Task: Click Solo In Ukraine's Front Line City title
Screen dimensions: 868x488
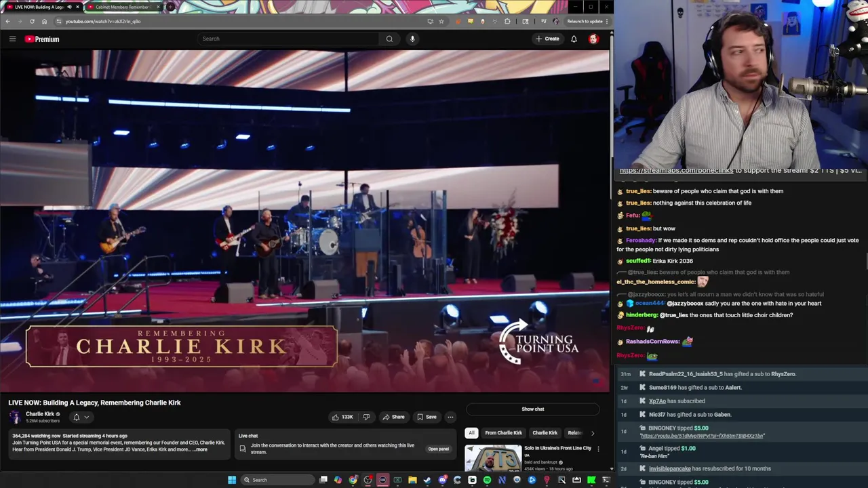Action: (x=557, y=448)
